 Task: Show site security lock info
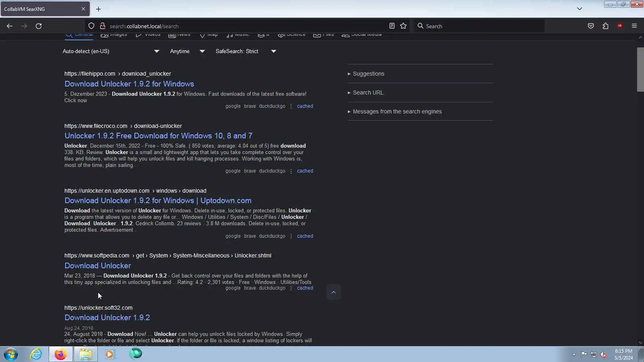103,26
